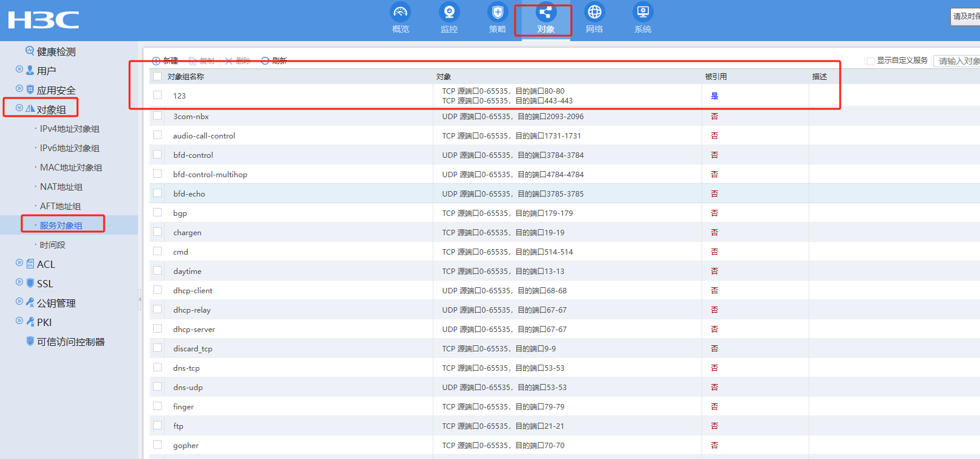Click the sidebar collapse handle
The width and height of the screenshot is (980, 459).
(x=140, y=299)
